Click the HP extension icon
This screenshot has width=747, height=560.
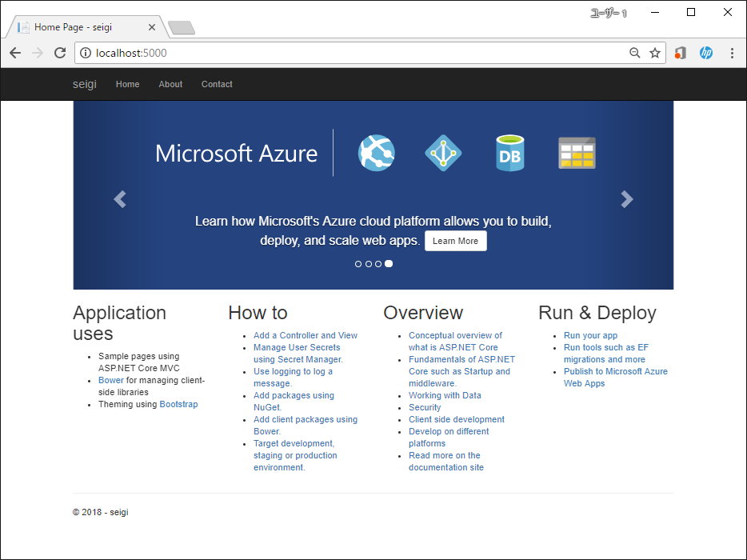tap(706, 53)
